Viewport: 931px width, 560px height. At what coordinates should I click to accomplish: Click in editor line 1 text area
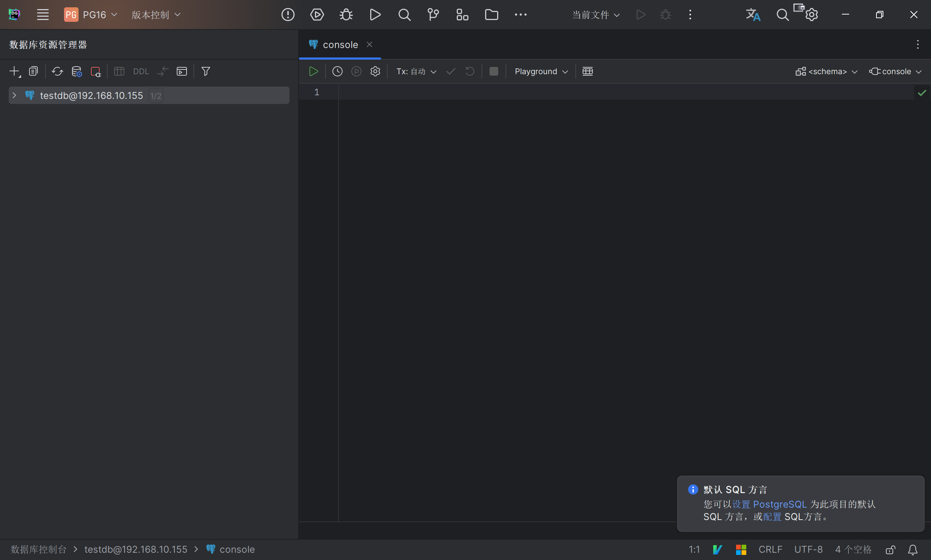[627, 92]
